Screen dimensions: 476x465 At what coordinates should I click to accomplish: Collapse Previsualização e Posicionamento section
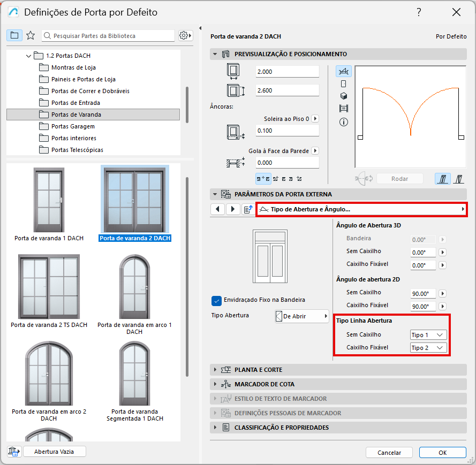215,54
